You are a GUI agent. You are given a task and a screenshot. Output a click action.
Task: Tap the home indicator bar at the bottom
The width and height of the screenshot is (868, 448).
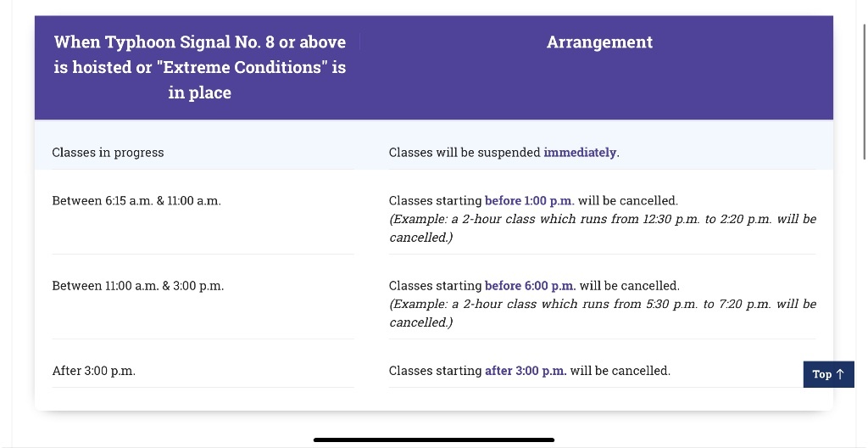pyautogui.click(x=433, y=440)
